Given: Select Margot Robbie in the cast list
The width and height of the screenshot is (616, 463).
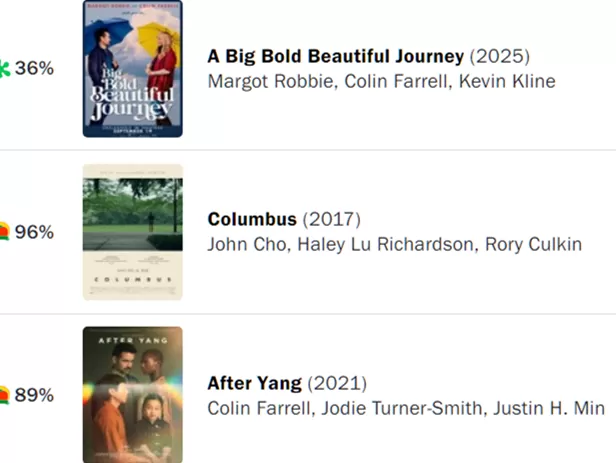Looking at the screenshot, I should tap(270, 81).
